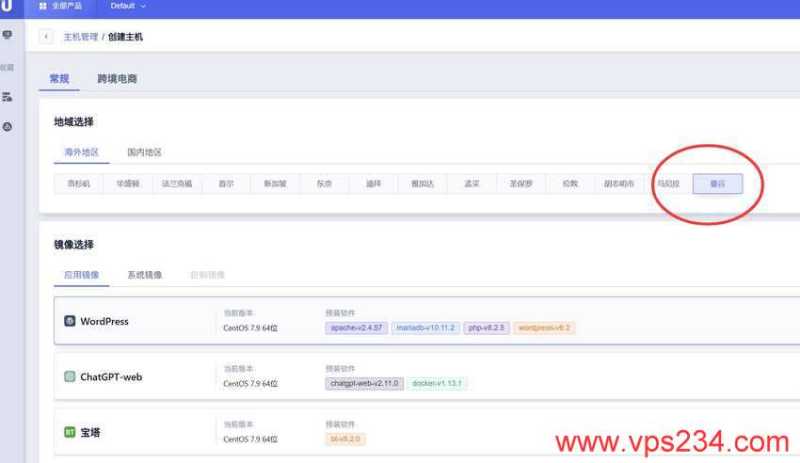Choose the 新加坡 region
This screenshot has width=800, height=463.
pos(275,184)
